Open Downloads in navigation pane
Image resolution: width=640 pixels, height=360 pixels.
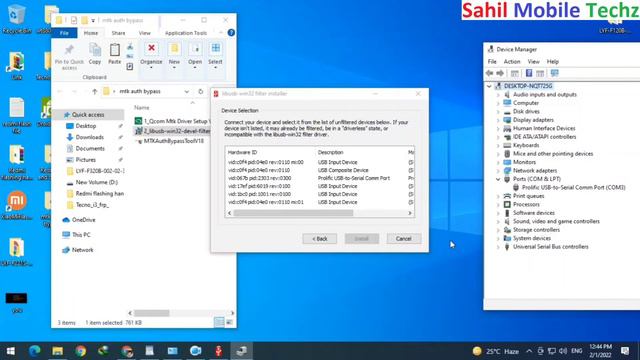pos(89,137)
